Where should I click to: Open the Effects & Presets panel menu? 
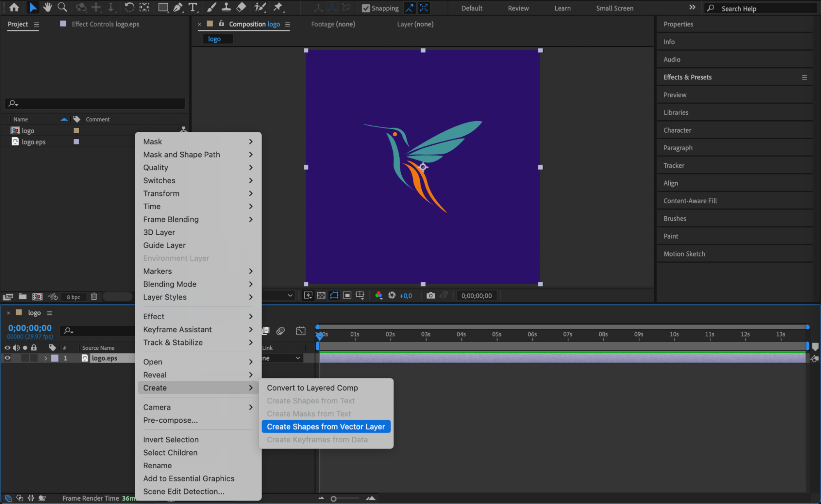(804, 77)
